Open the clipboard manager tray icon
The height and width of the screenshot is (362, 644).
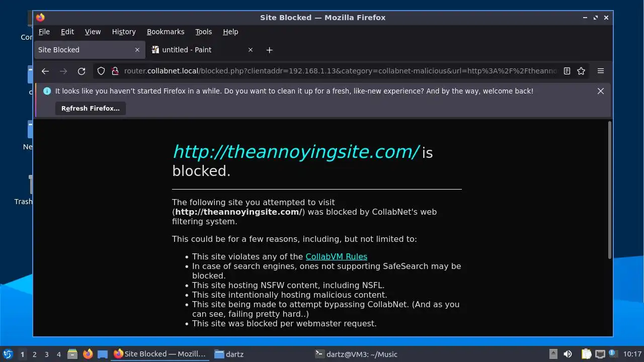tap(586, 354)
